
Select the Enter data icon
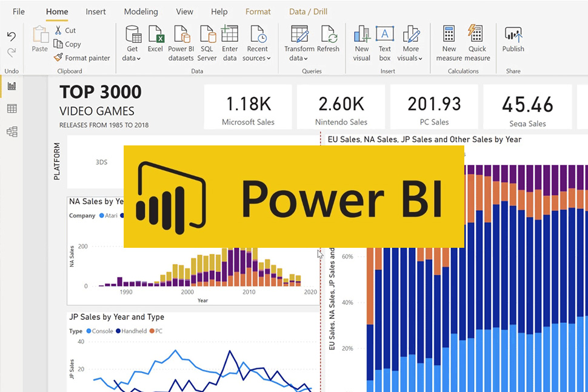pyautogui.click(x=230, y=35)
